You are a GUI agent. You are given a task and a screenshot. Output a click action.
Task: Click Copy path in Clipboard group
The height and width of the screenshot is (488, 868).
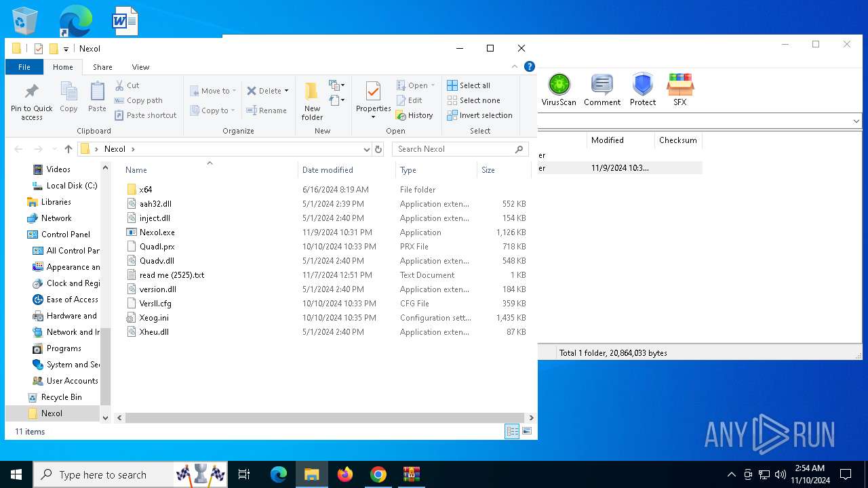pyautogui.click(x=138, y=100)
